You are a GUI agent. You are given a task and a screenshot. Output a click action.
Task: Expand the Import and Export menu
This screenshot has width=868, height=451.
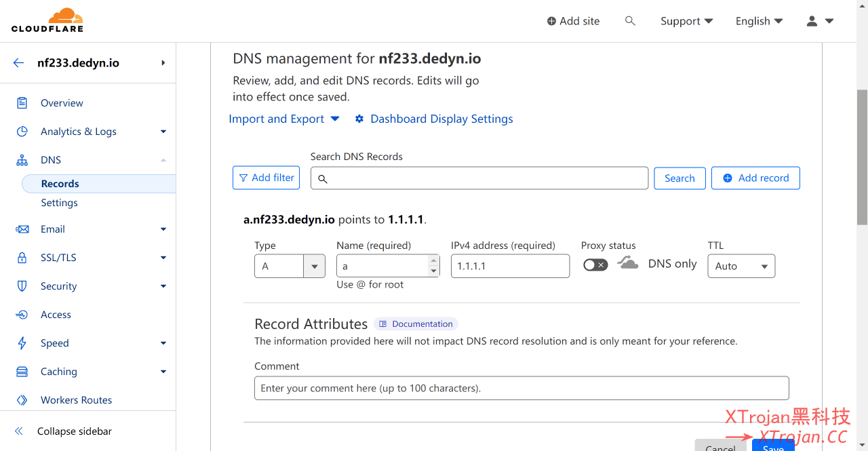[x=284, y=119]
